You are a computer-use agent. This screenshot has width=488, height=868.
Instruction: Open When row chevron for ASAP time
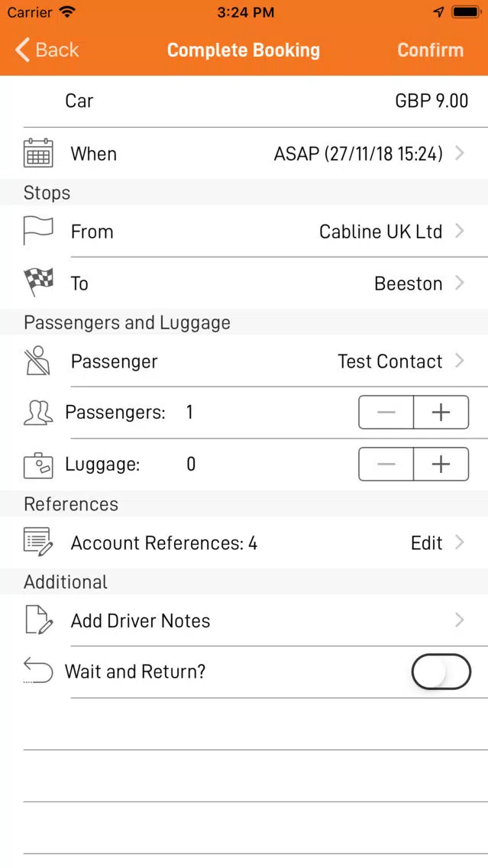point(459,154)
